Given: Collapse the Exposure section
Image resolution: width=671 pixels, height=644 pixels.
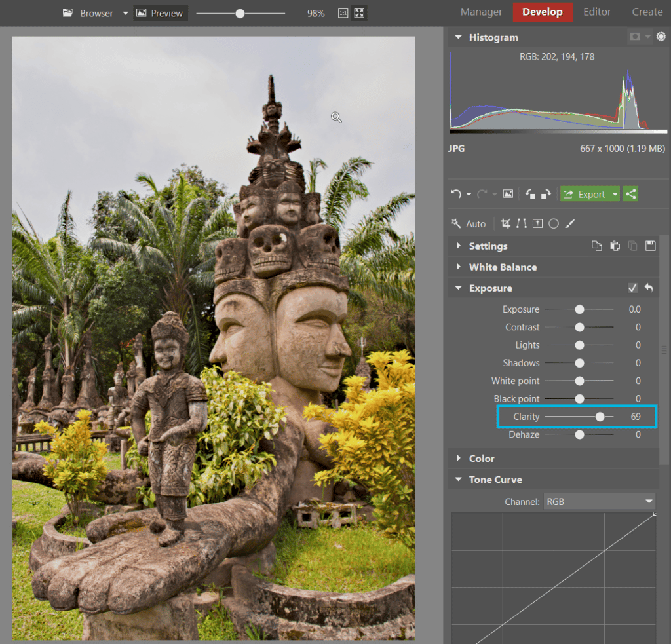Looking at the screenshot, I should coord(458,288).
